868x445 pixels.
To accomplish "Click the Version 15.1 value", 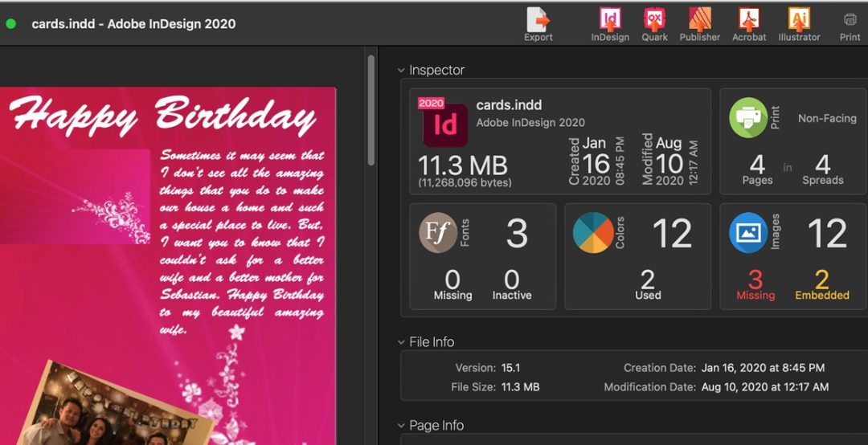I will [x=510, y=368].
